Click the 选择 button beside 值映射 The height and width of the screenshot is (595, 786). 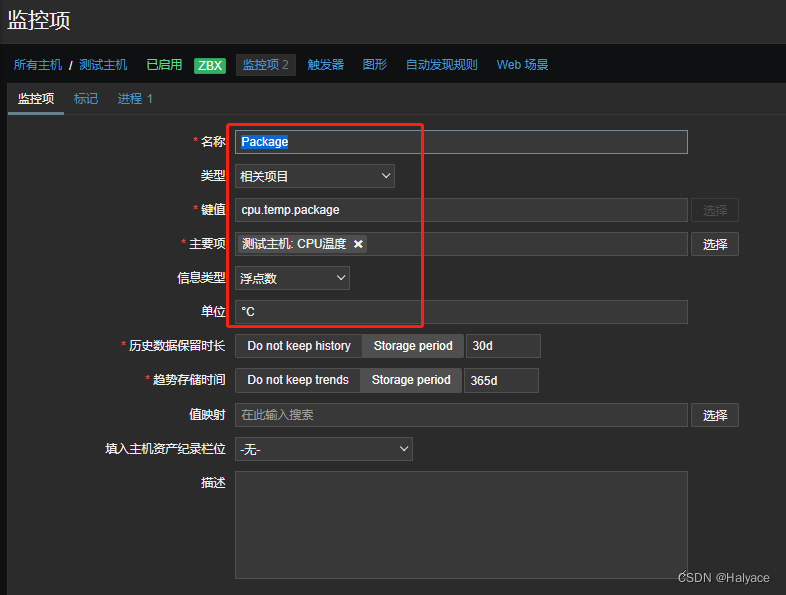714,414
